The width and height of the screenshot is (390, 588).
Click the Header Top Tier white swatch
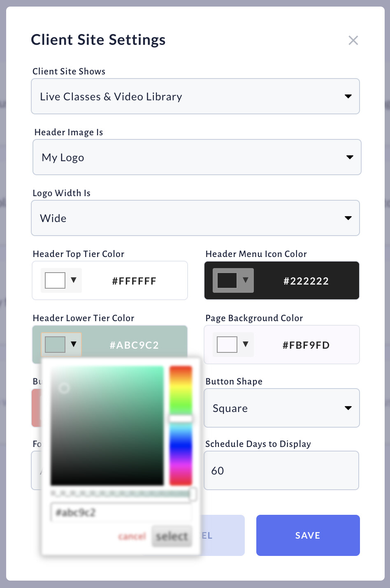pos(55,280)
